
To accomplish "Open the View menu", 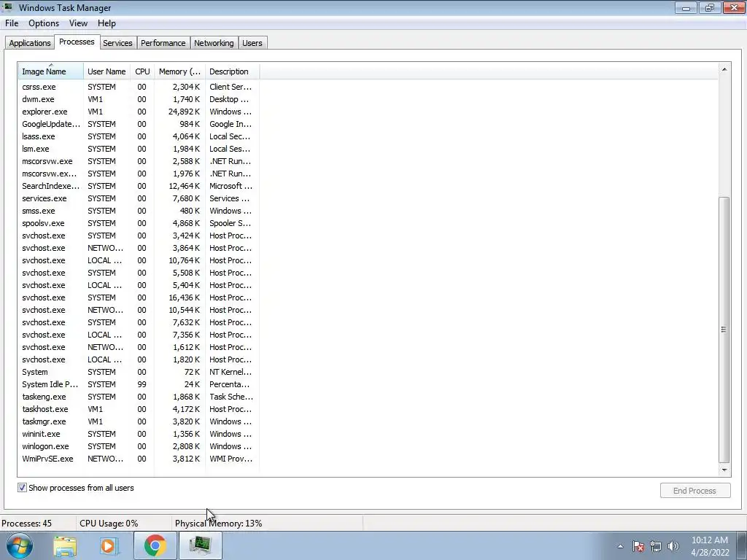I will 78,23.
